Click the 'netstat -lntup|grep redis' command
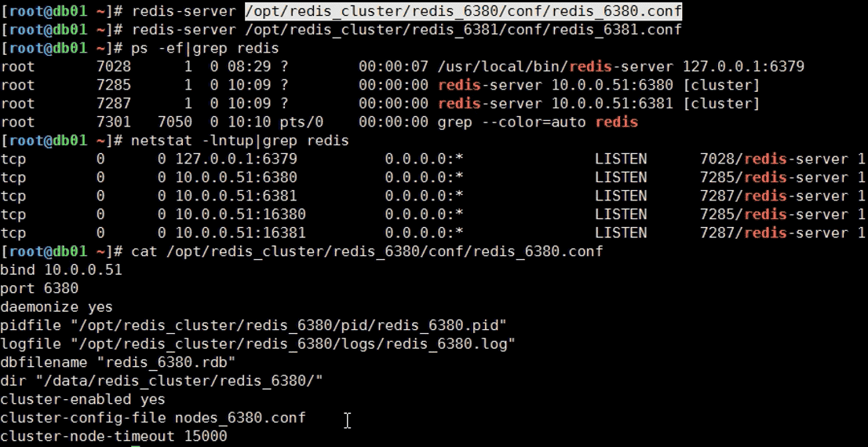 tap(240, 141)
